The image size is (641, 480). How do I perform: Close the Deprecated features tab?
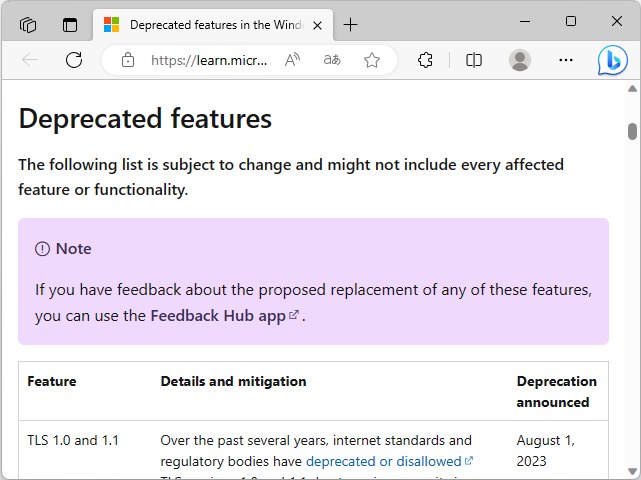tap(317, 24)
